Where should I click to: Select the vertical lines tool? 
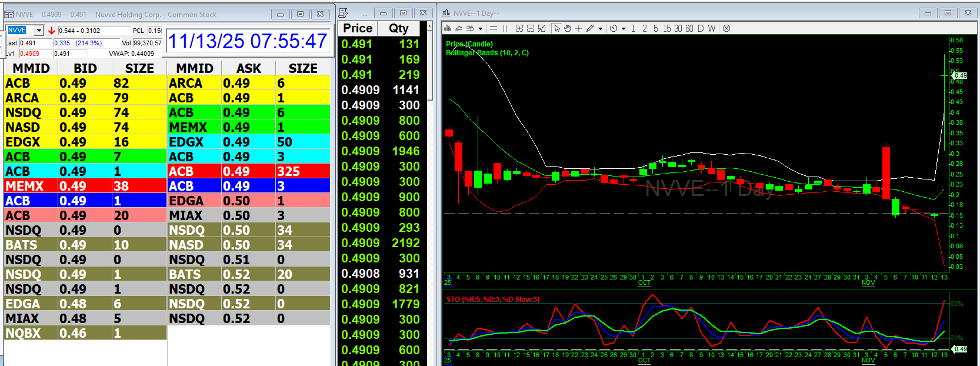tap(505, 28)
